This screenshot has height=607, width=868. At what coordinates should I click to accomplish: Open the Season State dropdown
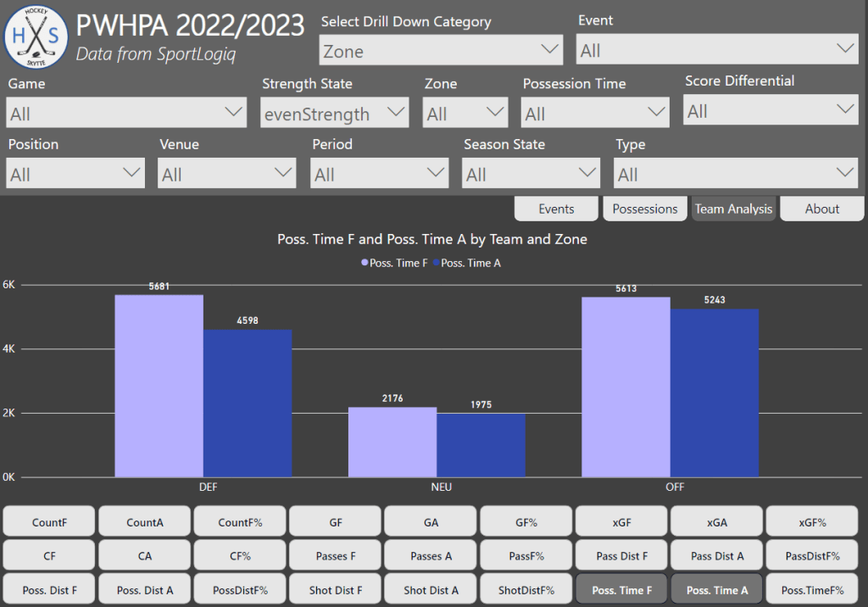[x=531, y=174]
